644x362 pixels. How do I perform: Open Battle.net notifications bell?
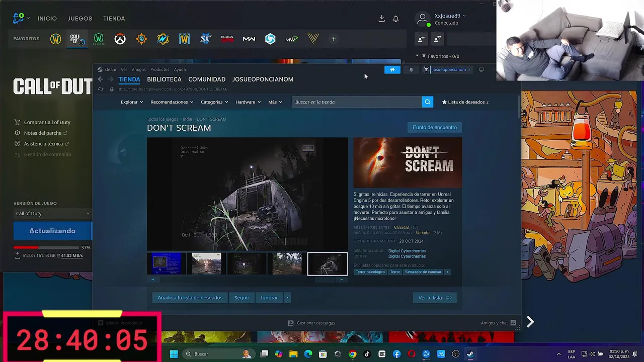[x=396, y=19]
